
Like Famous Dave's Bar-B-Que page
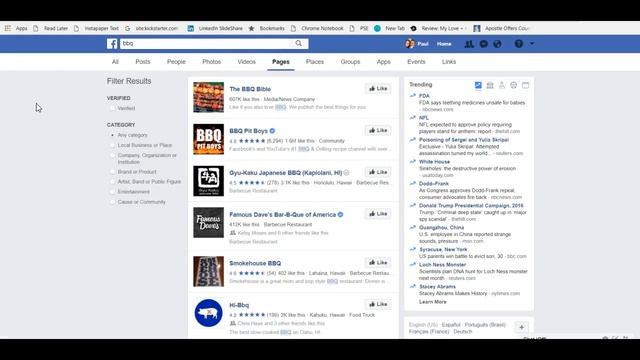pyautogui.click(x=378, y=213)
